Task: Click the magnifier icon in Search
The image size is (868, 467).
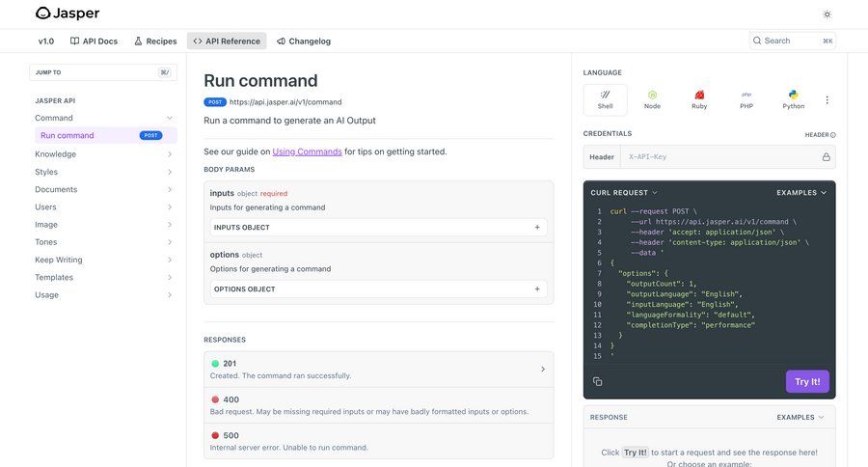Action: tap(757, 41)
